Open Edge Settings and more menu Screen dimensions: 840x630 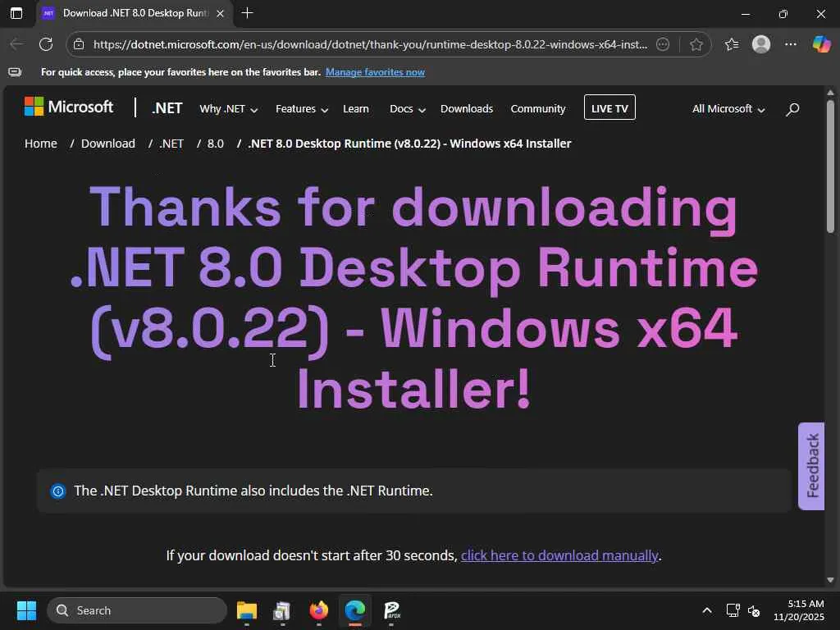790,44
